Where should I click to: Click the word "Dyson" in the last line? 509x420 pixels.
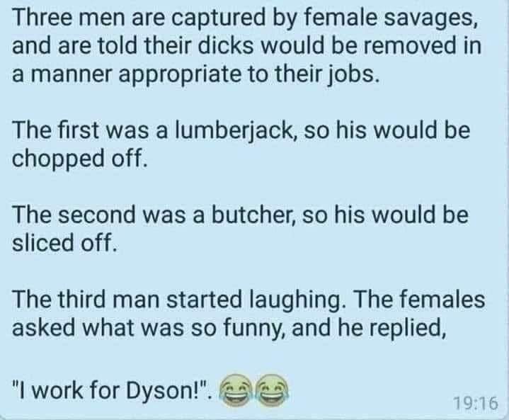click(159, 390)
